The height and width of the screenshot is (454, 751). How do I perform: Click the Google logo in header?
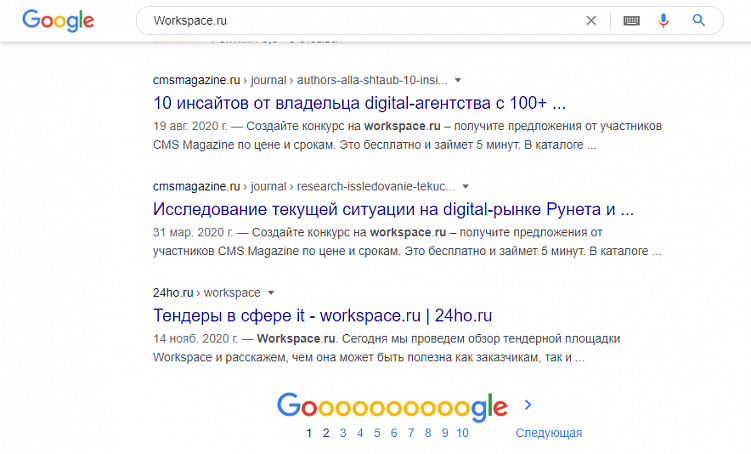click(x=58, y=21)
